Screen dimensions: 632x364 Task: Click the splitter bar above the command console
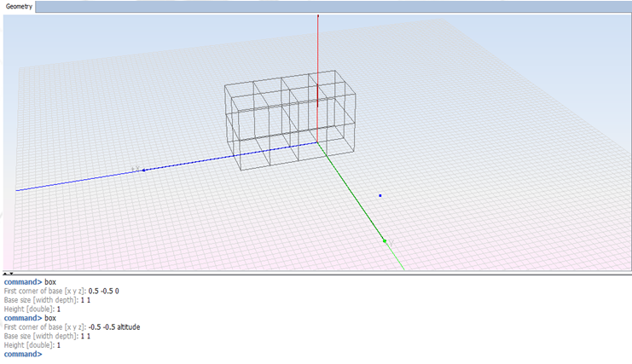pyautogui.click(x=316, y=274)
